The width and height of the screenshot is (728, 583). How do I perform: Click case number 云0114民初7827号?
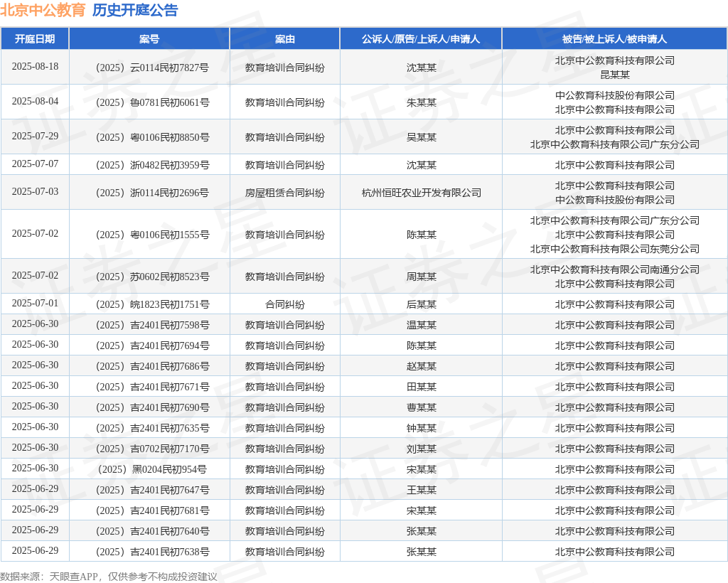pos(152,68)
